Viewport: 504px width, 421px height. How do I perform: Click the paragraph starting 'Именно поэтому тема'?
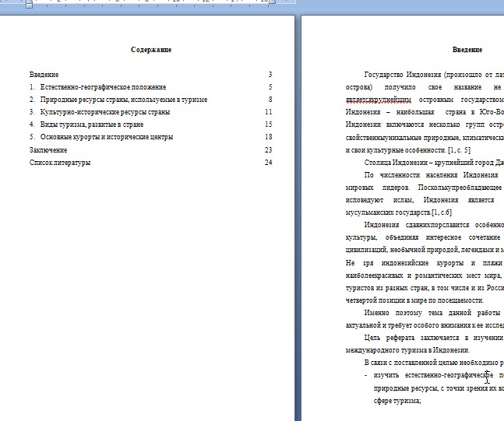[x=433, y=313]
